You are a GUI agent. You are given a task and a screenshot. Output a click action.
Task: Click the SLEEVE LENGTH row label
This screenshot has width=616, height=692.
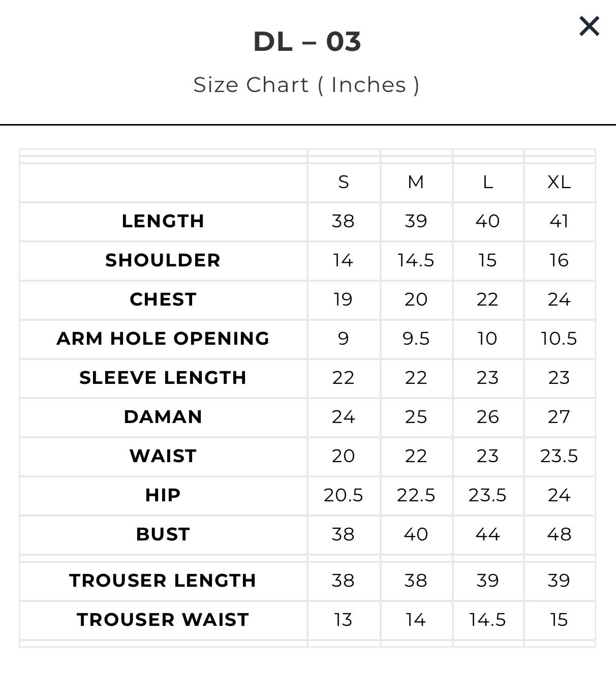163,378
